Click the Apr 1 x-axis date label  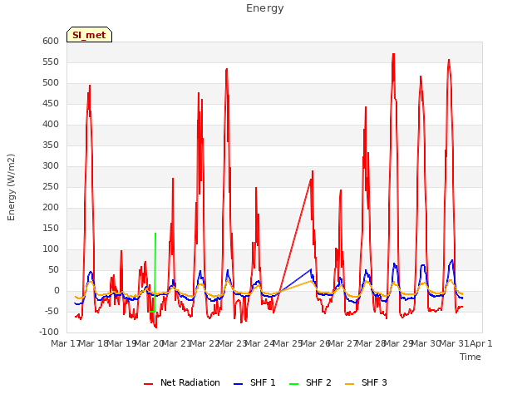click(x=481, y=343)
